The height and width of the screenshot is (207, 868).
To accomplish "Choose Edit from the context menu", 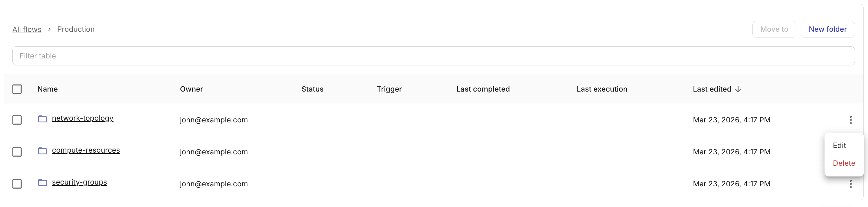I will click(x=839, y=146).
